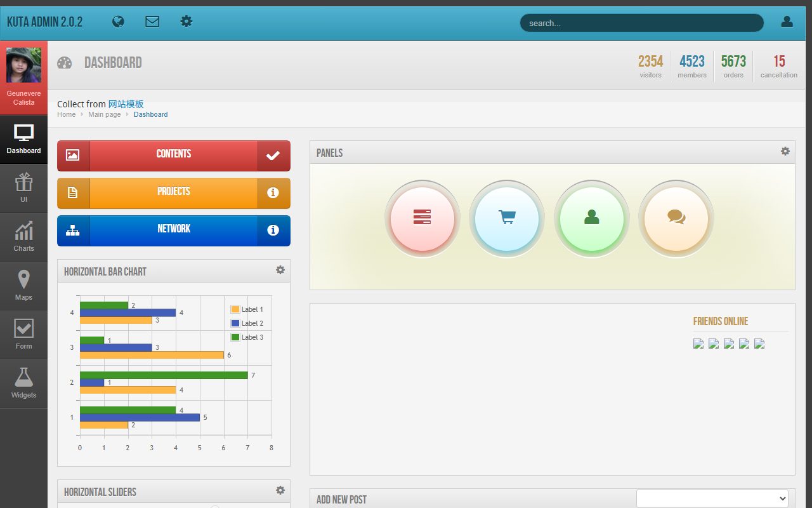Click the image icon on Contents button
812x508 pixels.
tap(73, 156)
